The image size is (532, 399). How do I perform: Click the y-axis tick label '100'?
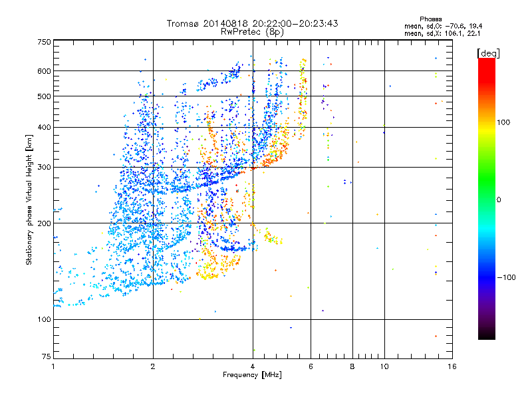[x=44, y=319]
